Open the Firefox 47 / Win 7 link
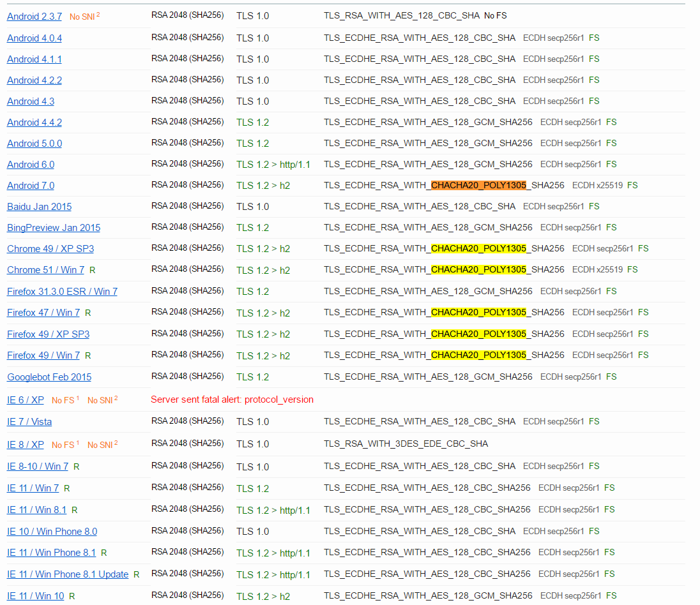Viewport: 700px width, 605px height. pos(43,313)
